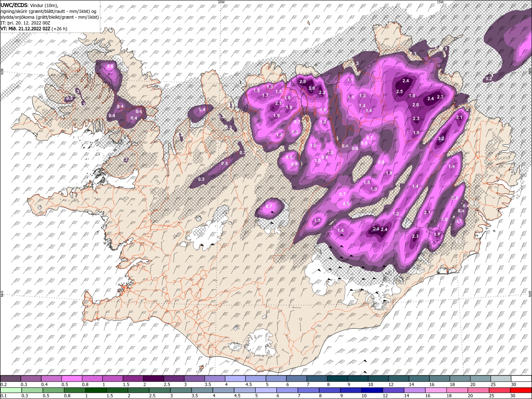Viewport: 532px width, 399px height.
Task: Select the light gray 25–30 snow legend swatch
Action: click(501, 379)
